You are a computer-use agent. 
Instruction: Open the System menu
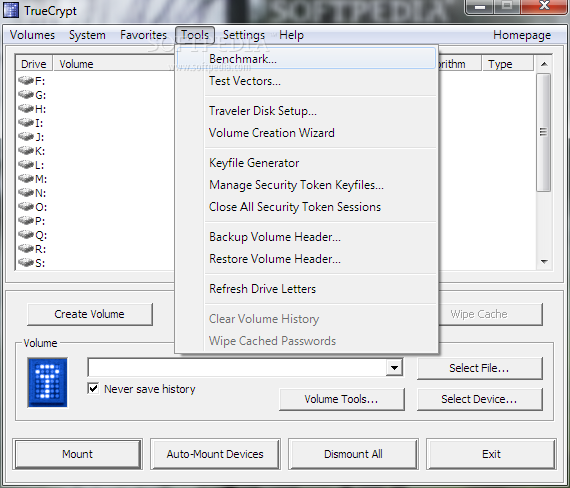coord(87,35)
